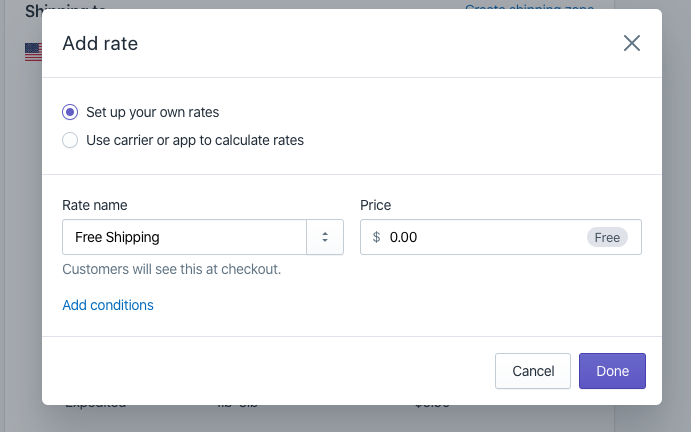The height and width of the screenshot is (432, 691).
Task: Focus the Price amount field showing 0.00
Action: (485, 237)
